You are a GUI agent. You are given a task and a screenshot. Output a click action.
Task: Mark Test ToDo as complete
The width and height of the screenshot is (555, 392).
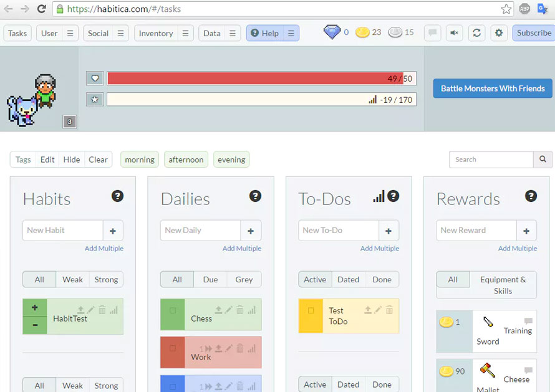311,310
